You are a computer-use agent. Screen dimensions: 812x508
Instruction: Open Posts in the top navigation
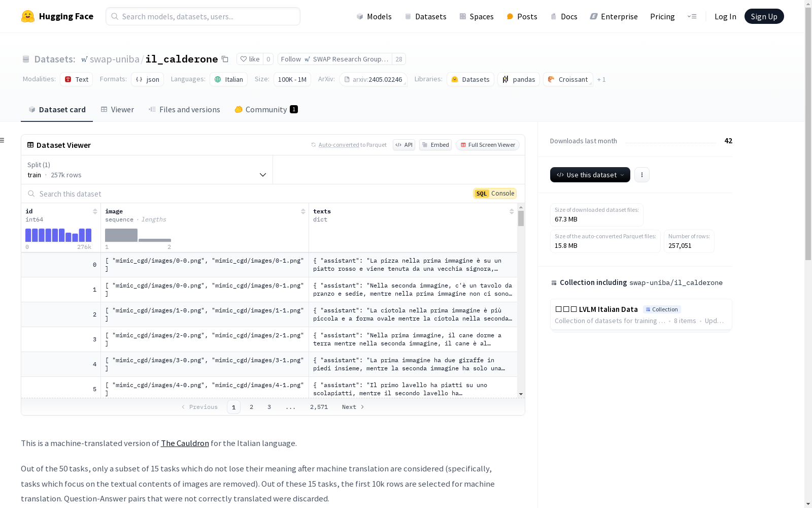(x=522, y=16)
